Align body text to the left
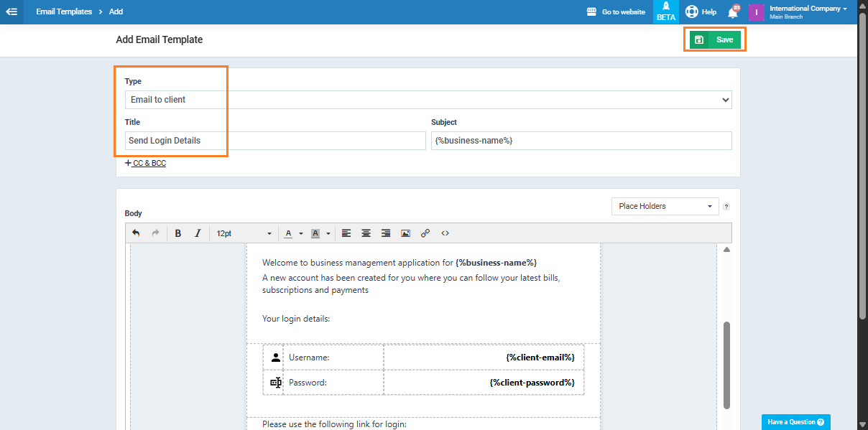The height and width of the screenshot is (430, 868). [346, 233]
